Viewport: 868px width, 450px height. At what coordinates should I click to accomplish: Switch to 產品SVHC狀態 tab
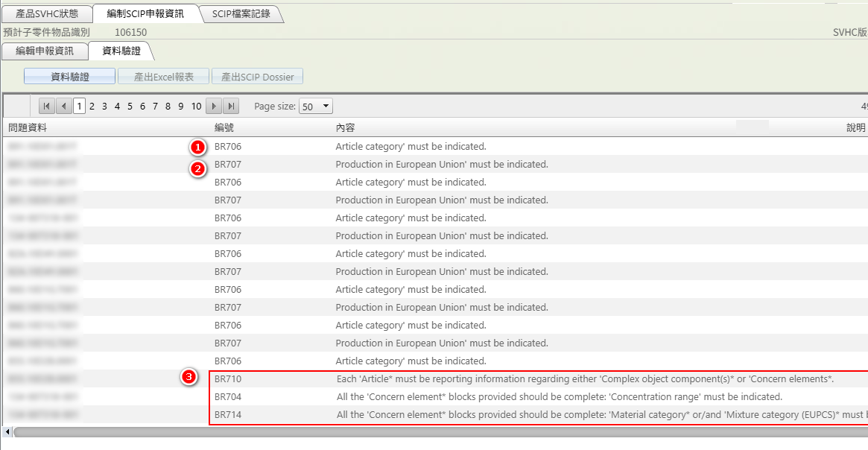pyautogui.click(x=47, y=13)
